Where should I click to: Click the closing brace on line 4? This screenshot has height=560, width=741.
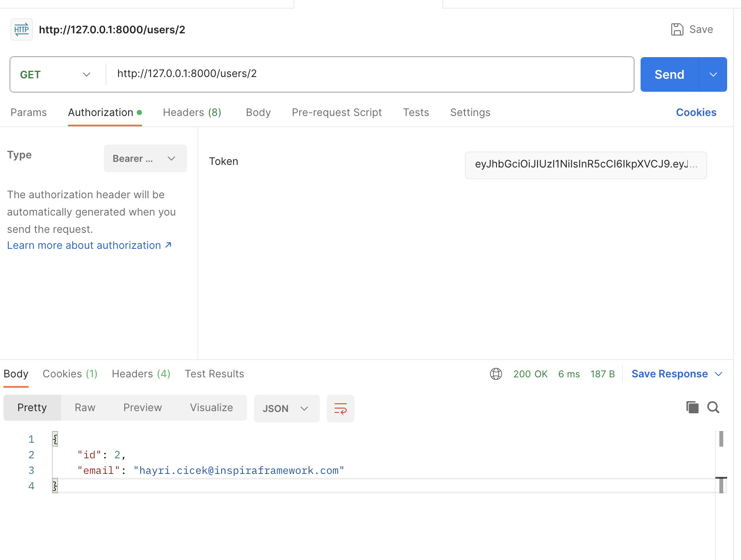click(x=55, y=486)
